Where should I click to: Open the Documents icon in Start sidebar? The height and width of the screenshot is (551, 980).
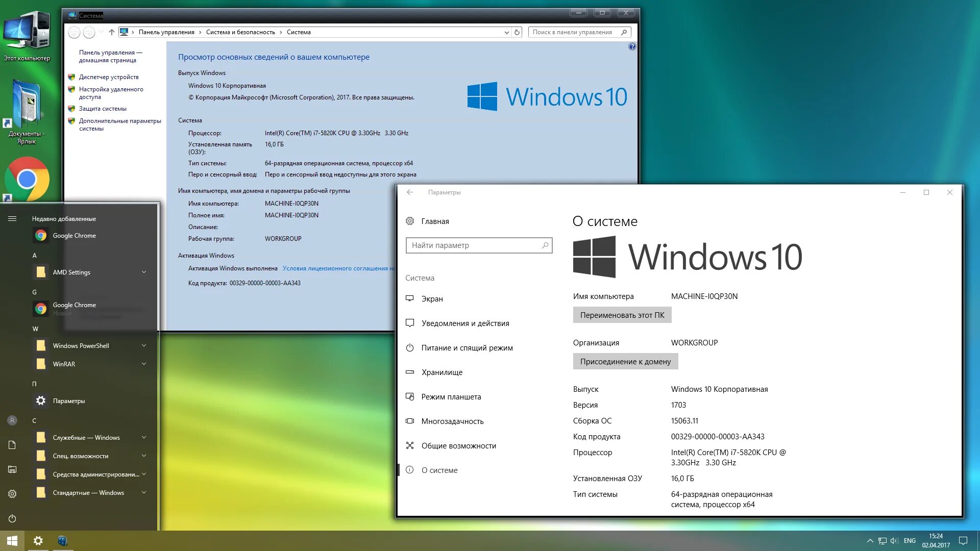[x=12, y=445]
